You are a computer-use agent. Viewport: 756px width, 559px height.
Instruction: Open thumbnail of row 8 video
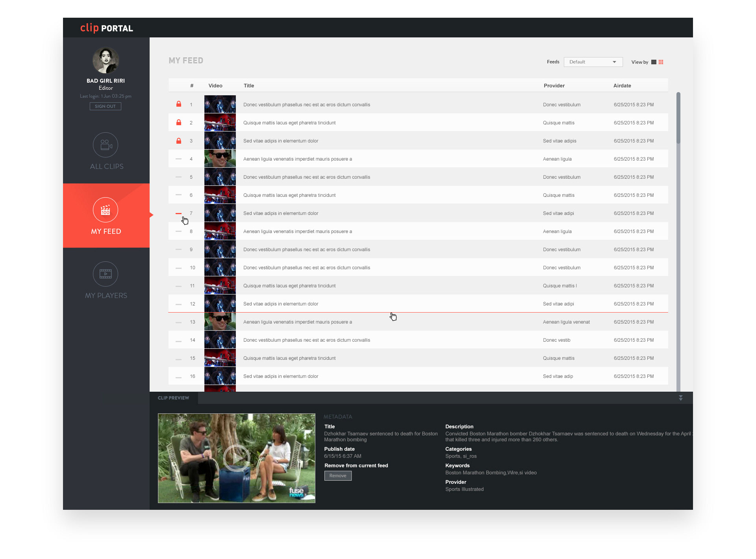[x=220, y=231]
